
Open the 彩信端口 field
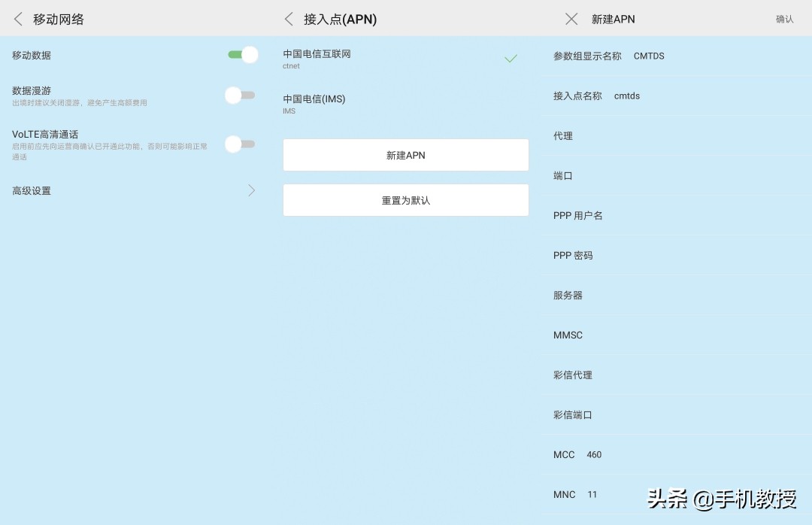coord(677,415)
